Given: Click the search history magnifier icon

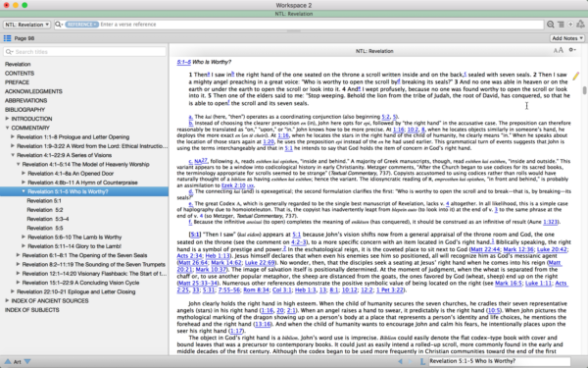Looking at the screenshot, I should tap(550, 25).
